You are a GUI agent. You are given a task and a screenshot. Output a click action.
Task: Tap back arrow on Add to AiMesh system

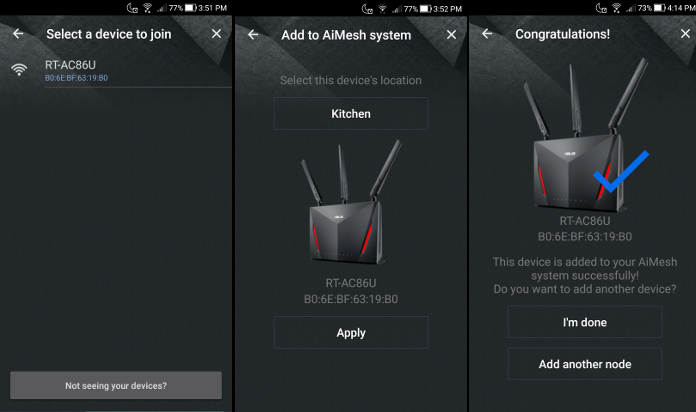tap(253, 35)
